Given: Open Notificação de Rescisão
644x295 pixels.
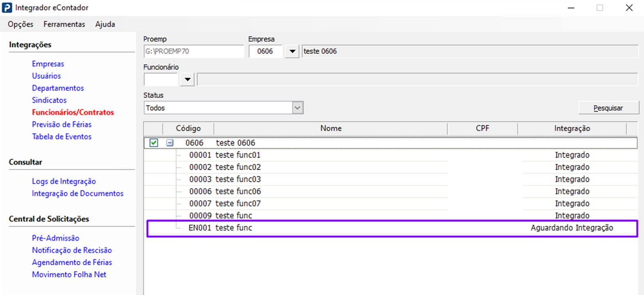Looking at the screenshot, I should [72, 250].
